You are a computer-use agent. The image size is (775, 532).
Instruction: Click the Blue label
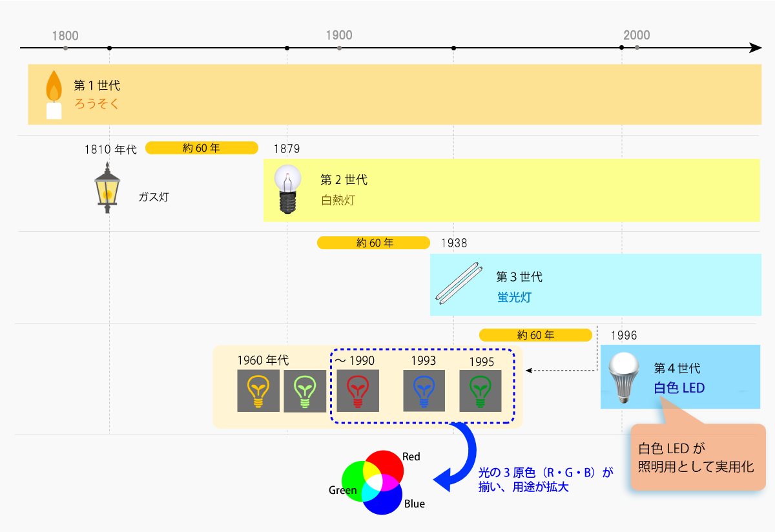point(415,504)
